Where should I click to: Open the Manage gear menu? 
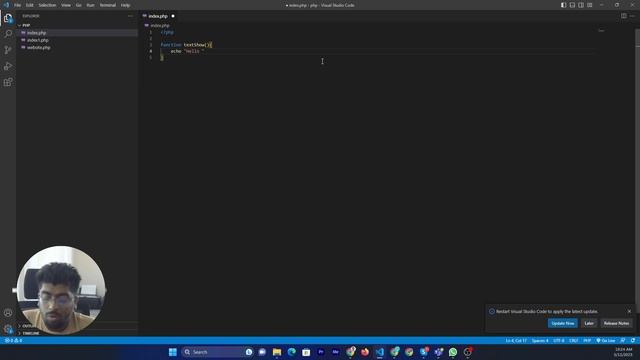pyautogui.click(x=8, y=329)
